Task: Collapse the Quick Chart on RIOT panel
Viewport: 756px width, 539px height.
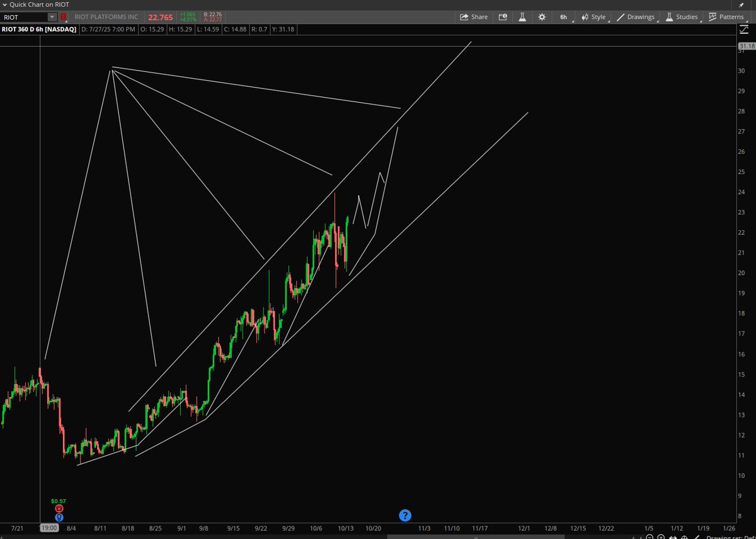Action: [5, 4]
